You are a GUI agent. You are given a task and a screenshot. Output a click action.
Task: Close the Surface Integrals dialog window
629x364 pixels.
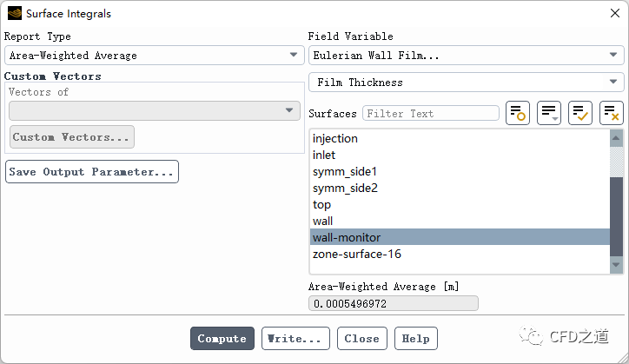click(614, 14)
